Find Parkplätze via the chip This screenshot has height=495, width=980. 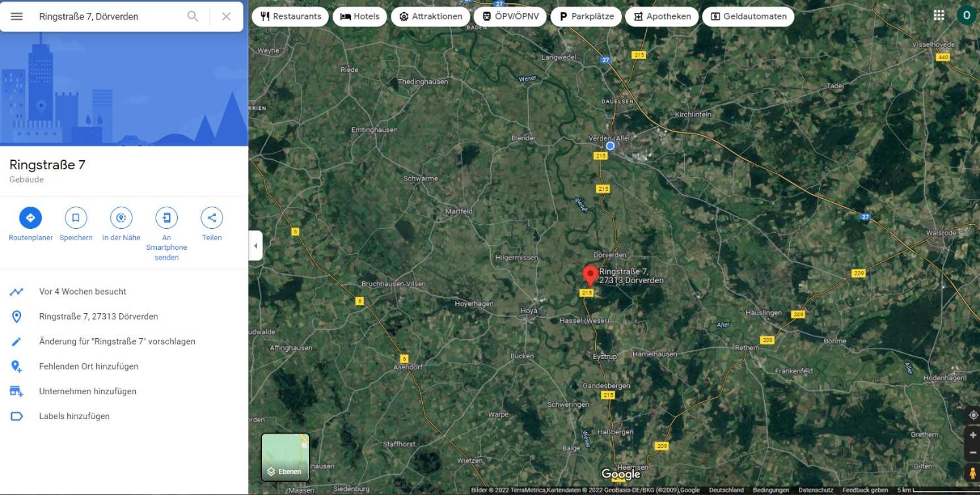[x=586, y=16]
